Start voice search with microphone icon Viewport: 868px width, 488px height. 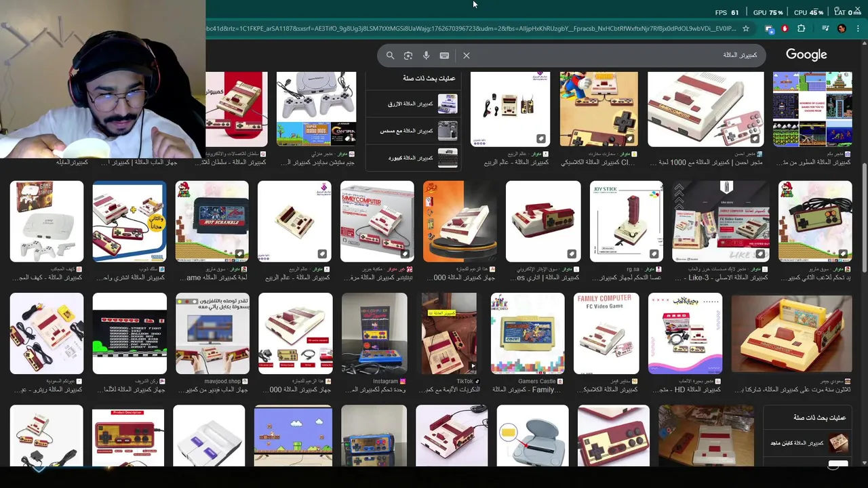[x=426, y=56]
